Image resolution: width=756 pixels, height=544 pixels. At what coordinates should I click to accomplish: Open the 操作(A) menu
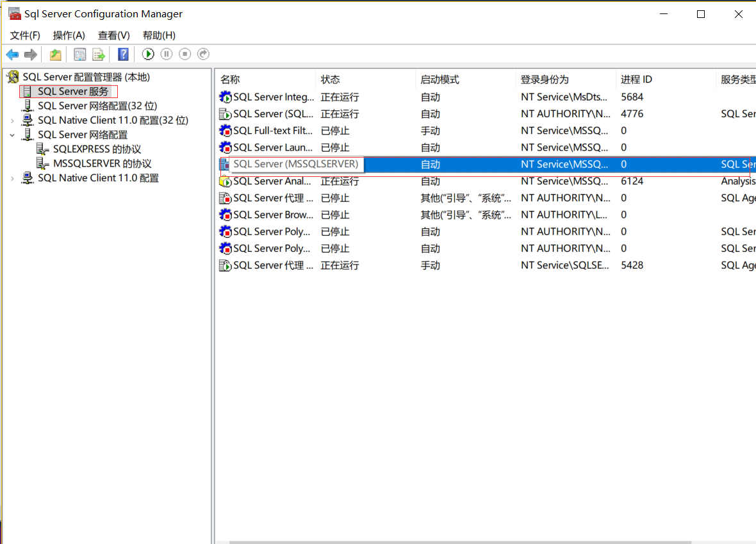pos(69,35)
